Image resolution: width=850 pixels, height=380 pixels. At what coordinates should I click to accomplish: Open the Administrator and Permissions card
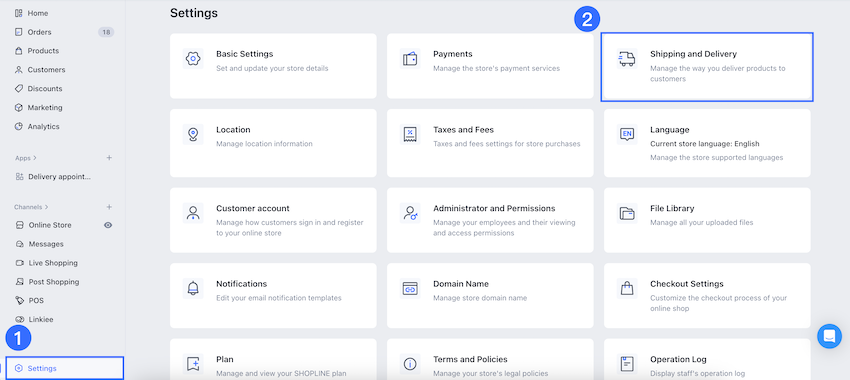tap(490, 220)
